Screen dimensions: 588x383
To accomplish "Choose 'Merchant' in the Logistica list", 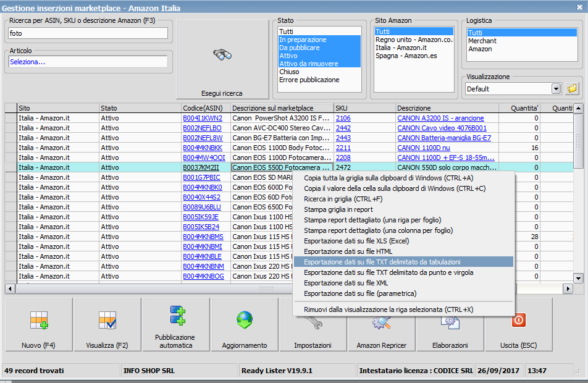I will tap(482, 41).
